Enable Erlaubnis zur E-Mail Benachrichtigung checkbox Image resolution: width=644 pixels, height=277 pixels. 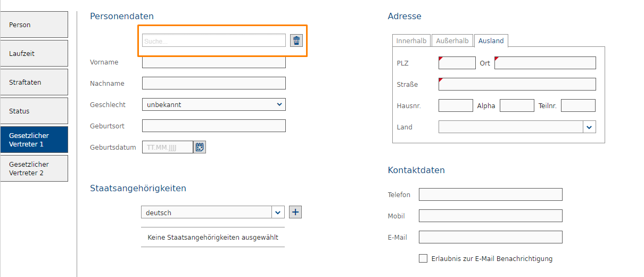click(423, 258)
